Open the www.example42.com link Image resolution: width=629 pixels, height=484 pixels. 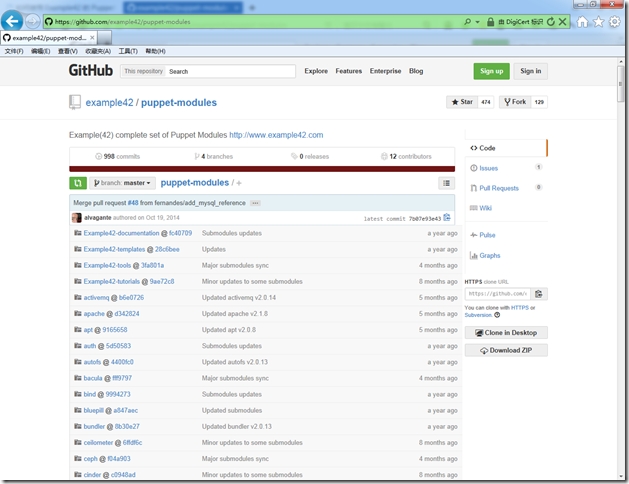pyautogui.click(x=276, y=135)
